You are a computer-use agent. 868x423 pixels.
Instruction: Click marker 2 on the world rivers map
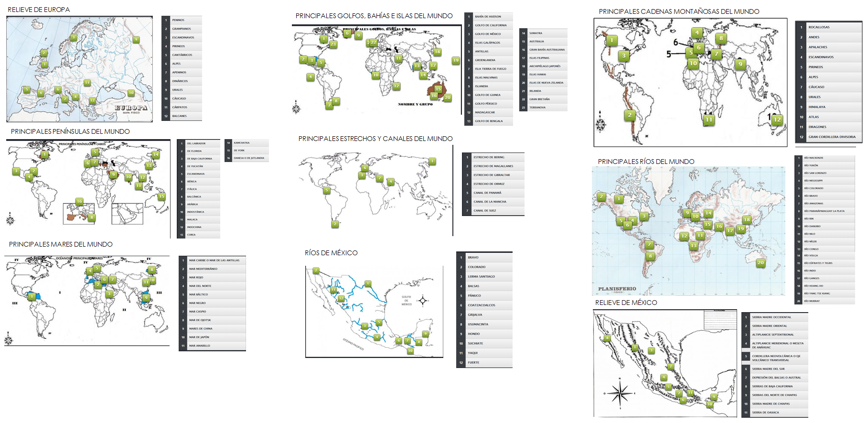coord(601,196)
